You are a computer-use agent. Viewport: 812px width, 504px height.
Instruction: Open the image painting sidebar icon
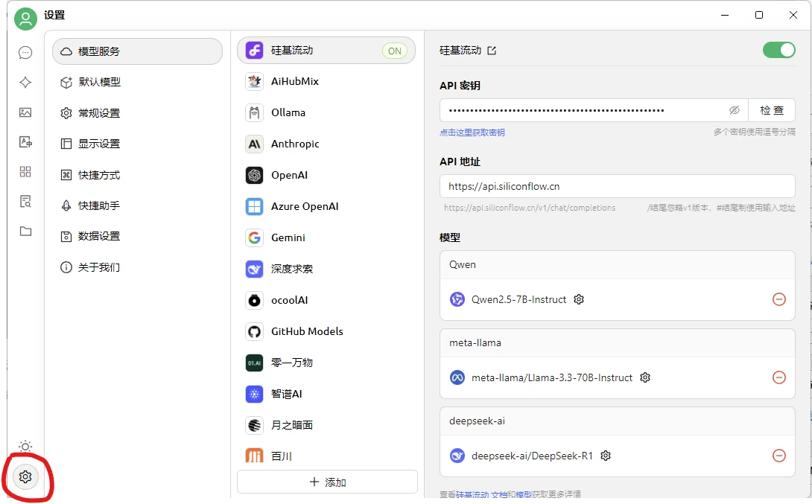pyautogui.click(x=25, y=112)
